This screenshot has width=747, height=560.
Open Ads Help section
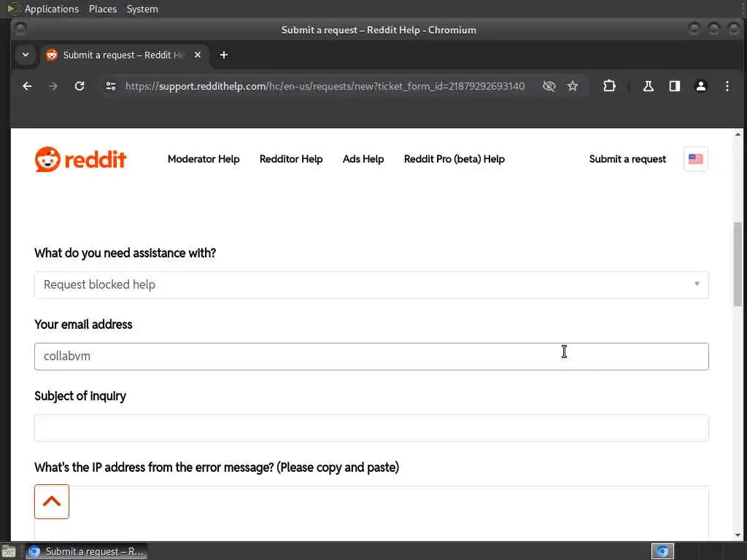tap(363, 159)
